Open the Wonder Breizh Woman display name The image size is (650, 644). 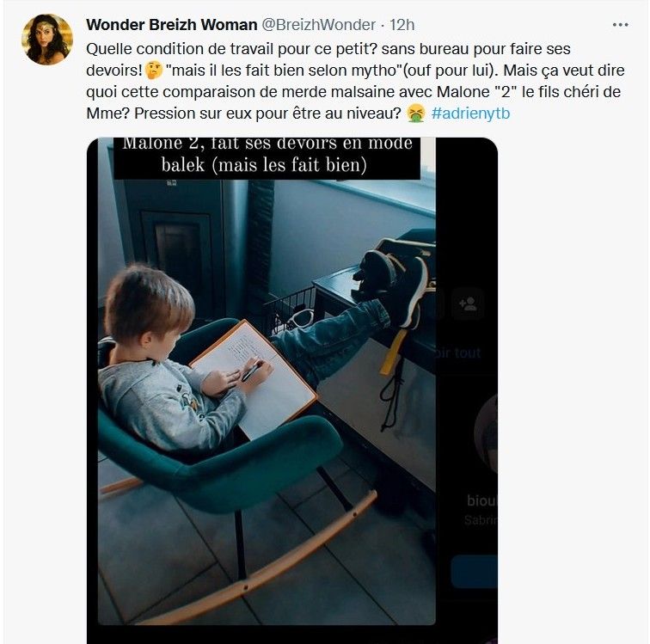point(171,25)
